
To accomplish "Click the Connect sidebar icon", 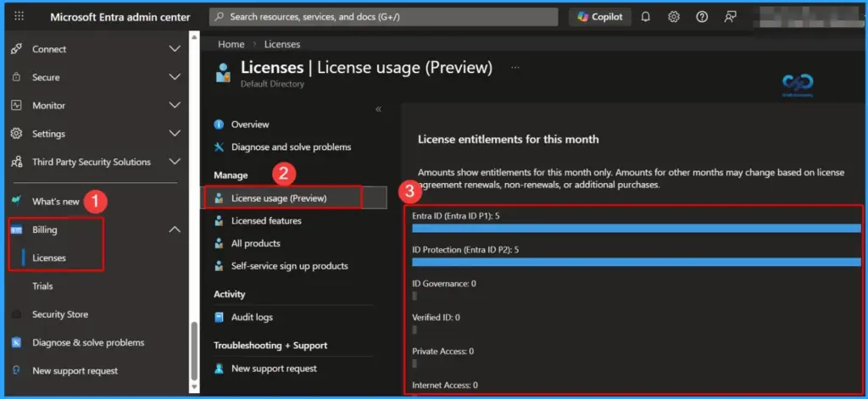I will pyautogui.click(x=17, y=48).
